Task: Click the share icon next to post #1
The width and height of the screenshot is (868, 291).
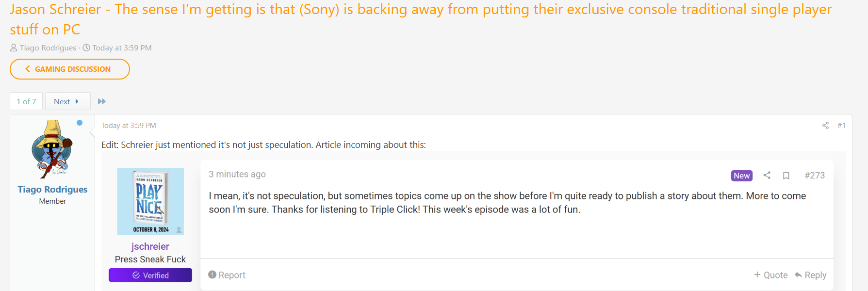Action: point(825,126)
